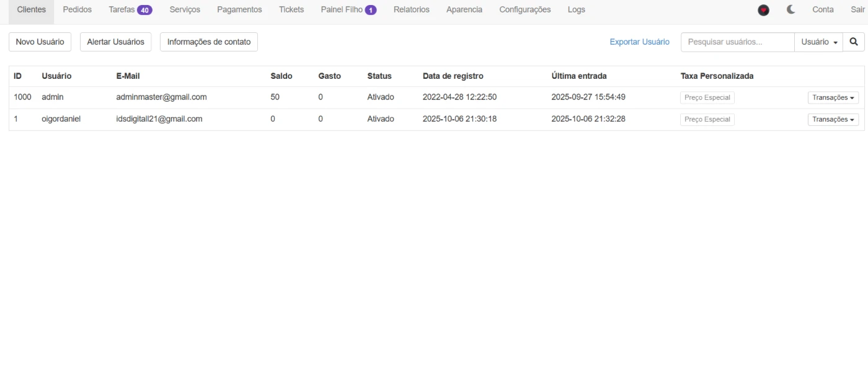Click Sair to log out
Screen dimensions: 868x389
click(857, 10)
